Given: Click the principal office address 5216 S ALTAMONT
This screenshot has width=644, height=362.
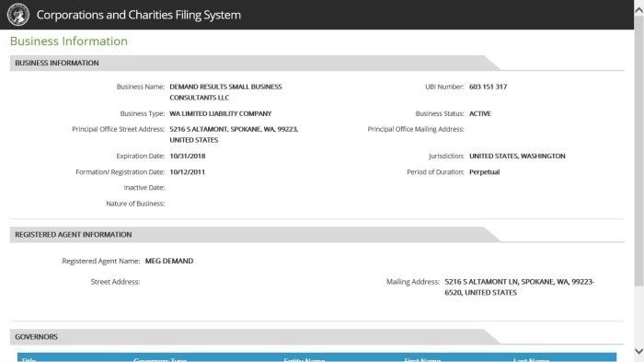Looking at the screenshot, I should click(234, 134).
